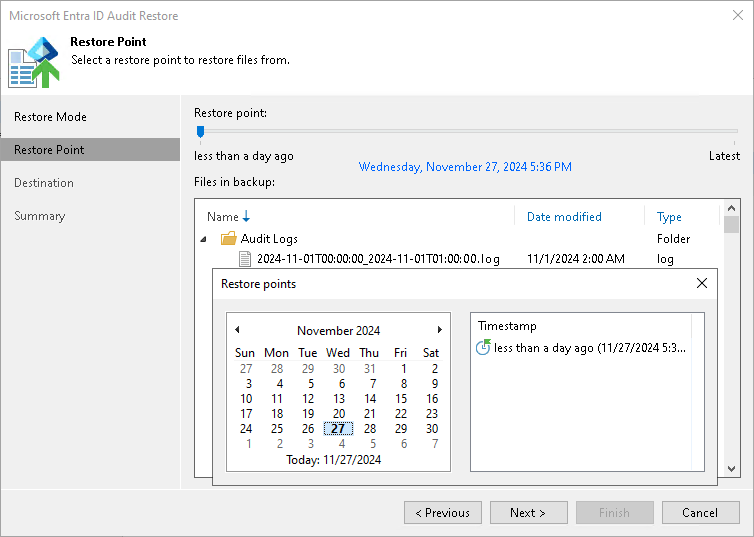
Task: Cancel the restore wizard
Action: coord(701,512)
